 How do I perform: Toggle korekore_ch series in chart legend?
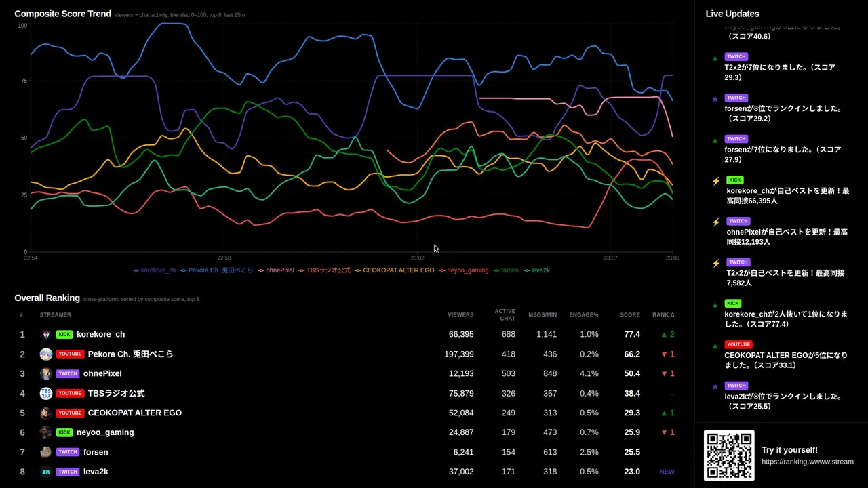[155, 270]
